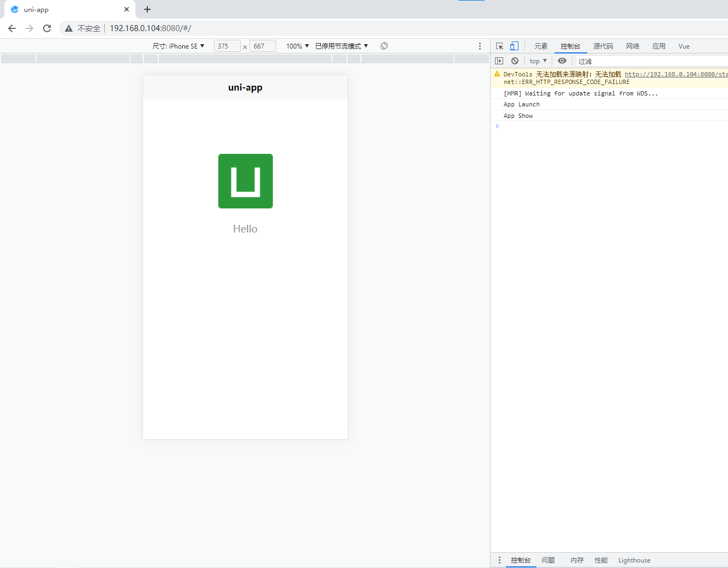
Task: Open device size dropdown iPhone SE
Action: (178, 46)
